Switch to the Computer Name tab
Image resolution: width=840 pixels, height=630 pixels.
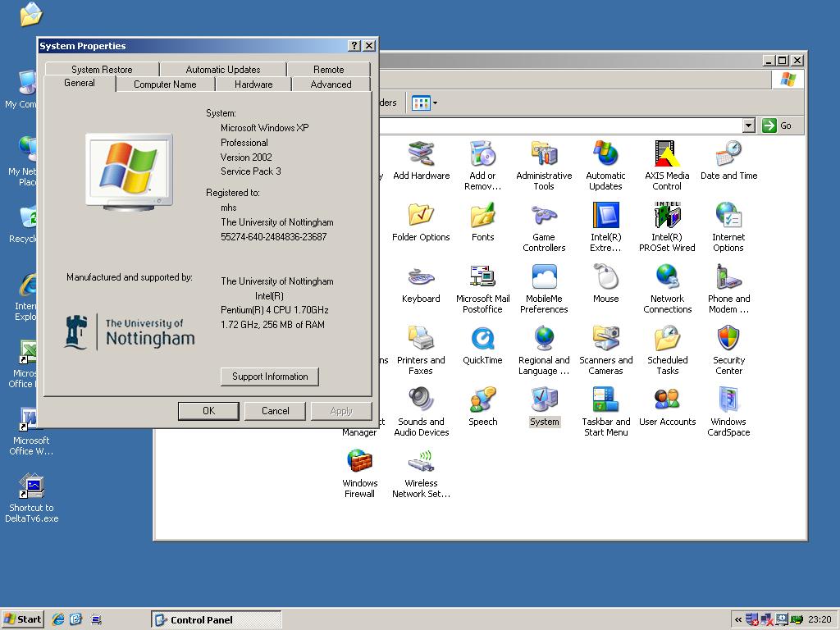pos(165,84)
